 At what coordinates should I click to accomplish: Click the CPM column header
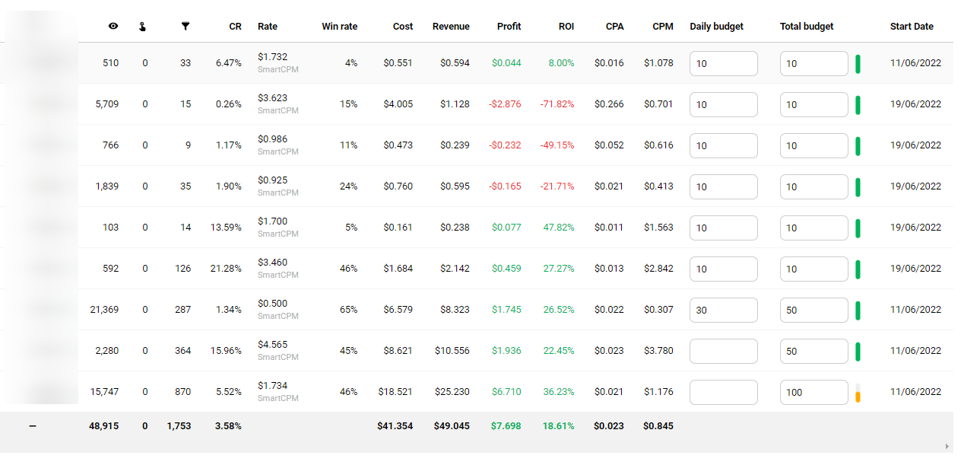[662, 27]
